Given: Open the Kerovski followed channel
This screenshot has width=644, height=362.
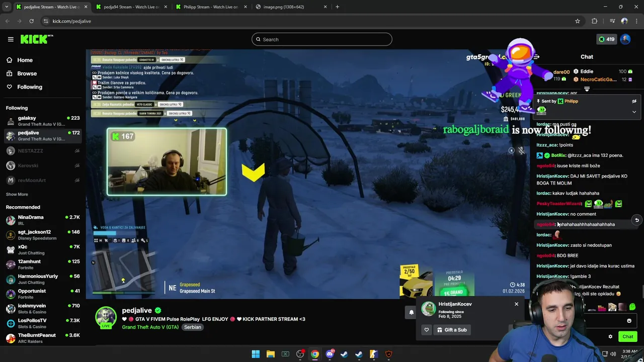Looking at the screenshot, I should pos(43,165).
